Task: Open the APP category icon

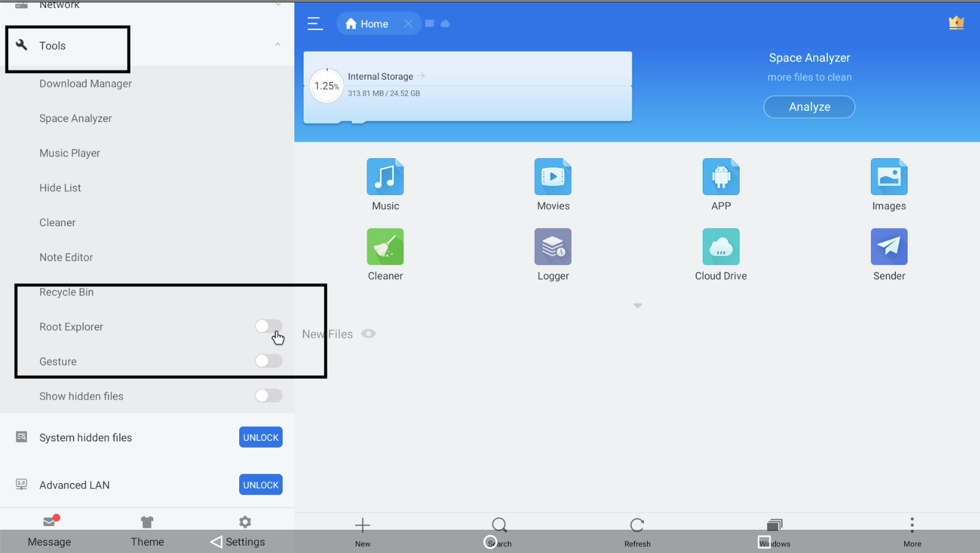Action: click(x=721, y=177)
